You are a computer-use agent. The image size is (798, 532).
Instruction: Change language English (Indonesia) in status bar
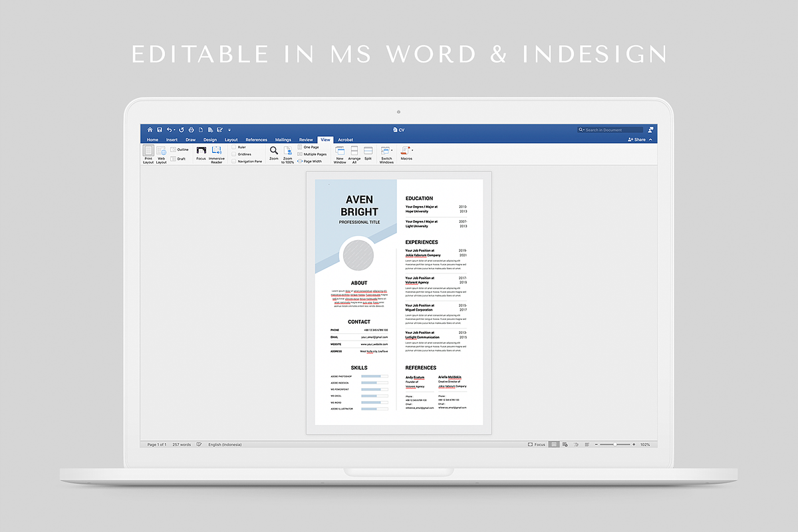pos(225,444)
